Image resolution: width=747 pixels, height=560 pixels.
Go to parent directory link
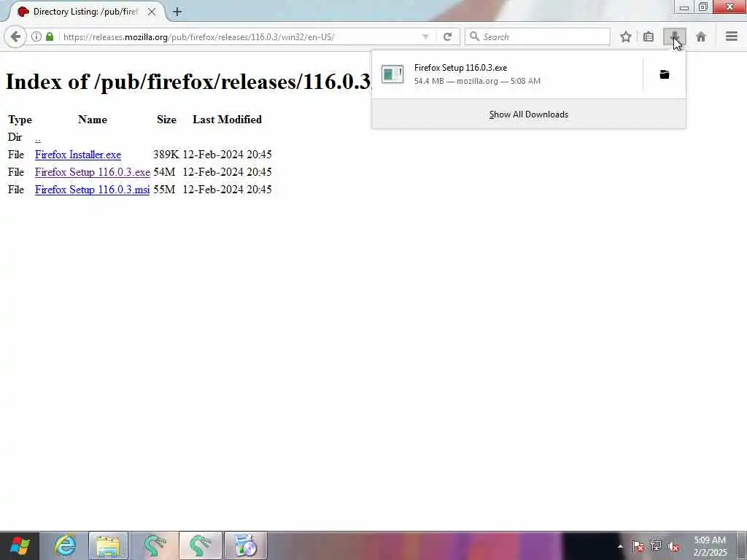tap(38, 138)
